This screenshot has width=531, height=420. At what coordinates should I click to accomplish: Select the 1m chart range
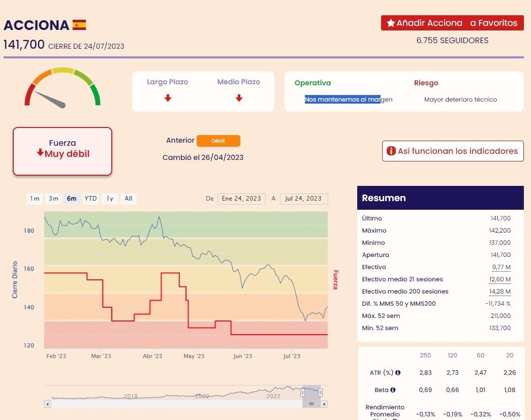[x=35, y=199]
